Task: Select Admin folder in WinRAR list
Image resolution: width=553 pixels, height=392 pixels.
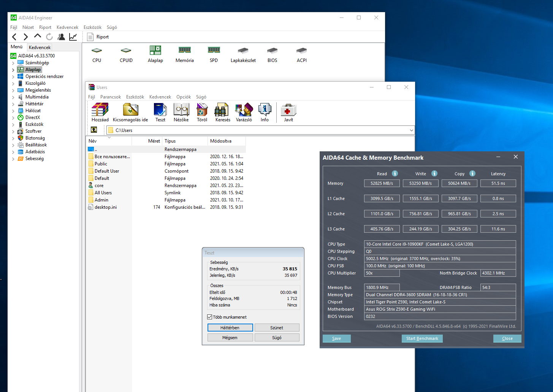Action: click(101, 200)
